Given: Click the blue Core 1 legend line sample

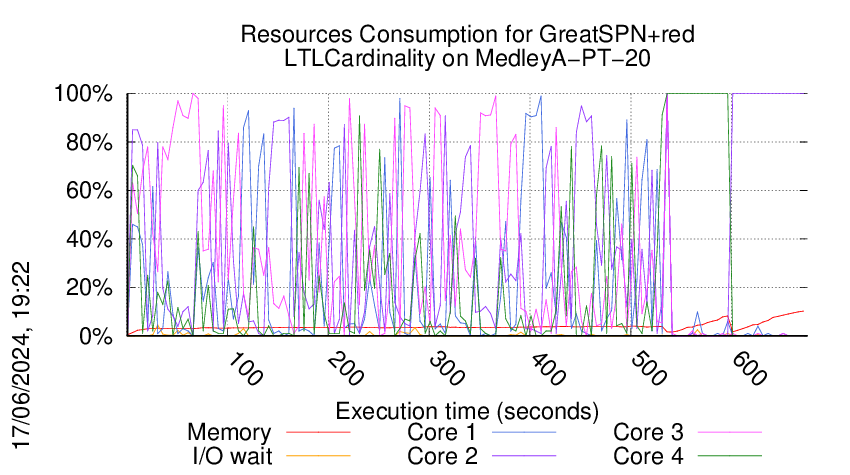Looking at the screenshot, I should pos(524,432).
